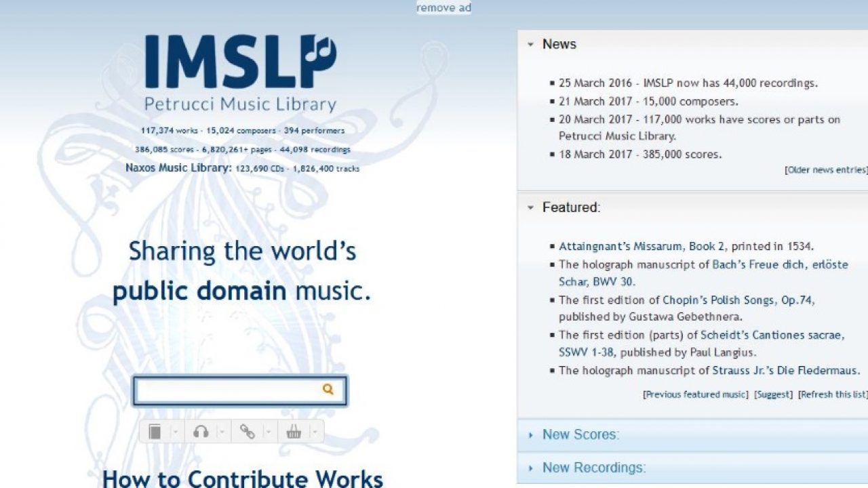Screen dimensions: 868x488
Task: Click '1,826,400 tracks' statistic
Action: (326, 169)
